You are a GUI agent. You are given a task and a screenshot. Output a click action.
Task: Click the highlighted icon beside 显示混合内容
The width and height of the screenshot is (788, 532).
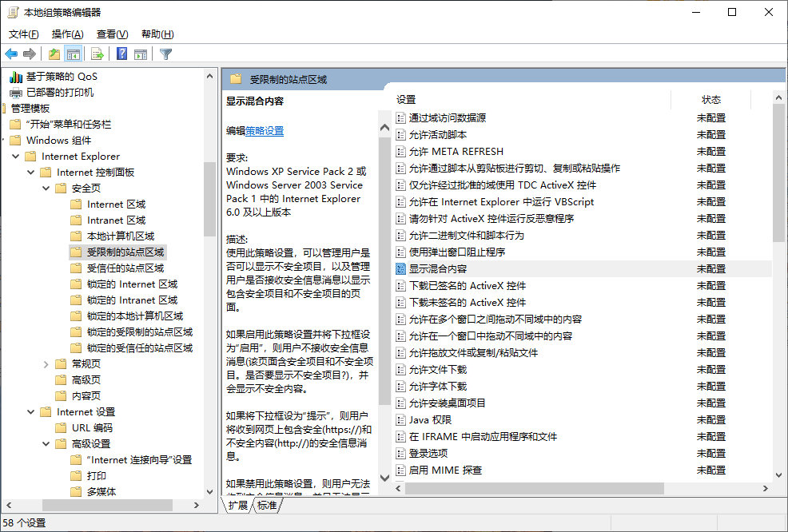click(400, 268)
